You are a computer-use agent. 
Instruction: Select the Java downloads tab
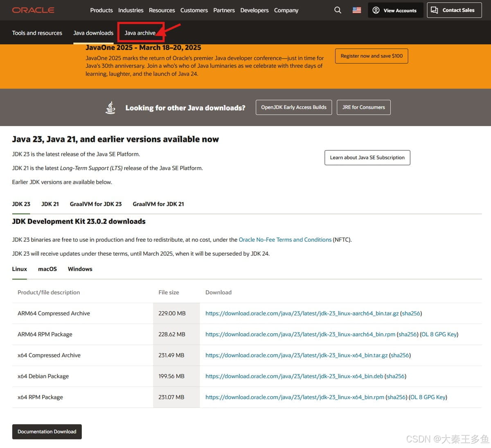pyautogui.click(x=93, y=33)
